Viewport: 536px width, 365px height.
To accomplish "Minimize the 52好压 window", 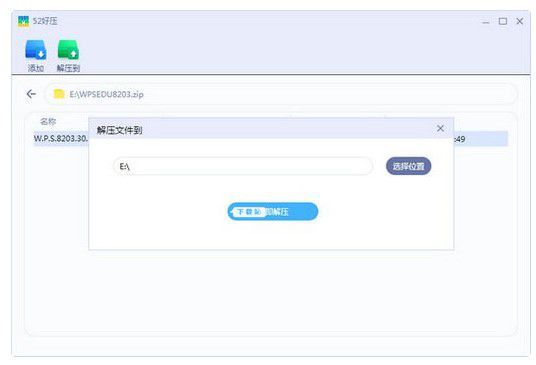I will (486, 22).
